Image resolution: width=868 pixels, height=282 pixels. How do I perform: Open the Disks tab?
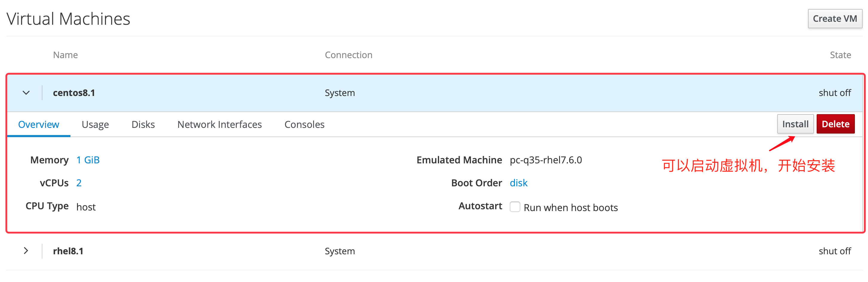(x=143, y=125)
